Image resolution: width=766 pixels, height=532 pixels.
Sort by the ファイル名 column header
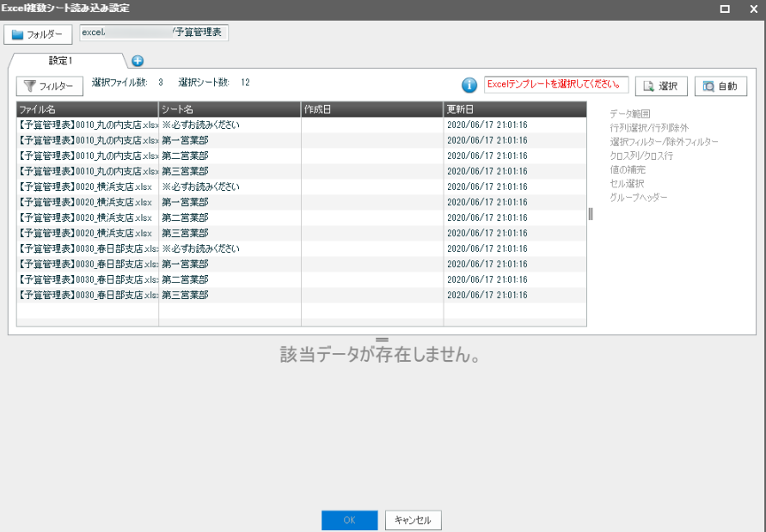[x=88, y=109]
